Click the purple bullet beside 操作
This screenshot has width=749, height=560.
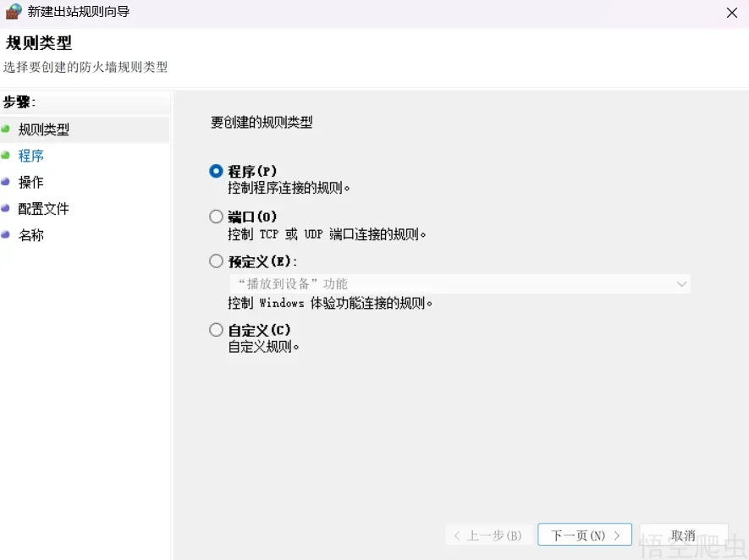[6, 182]
